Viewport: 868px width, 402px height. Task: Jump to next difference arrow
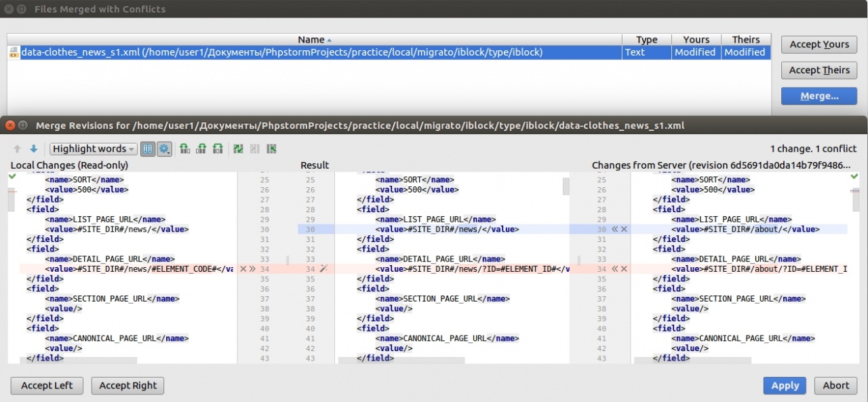(x=33, y=149)
